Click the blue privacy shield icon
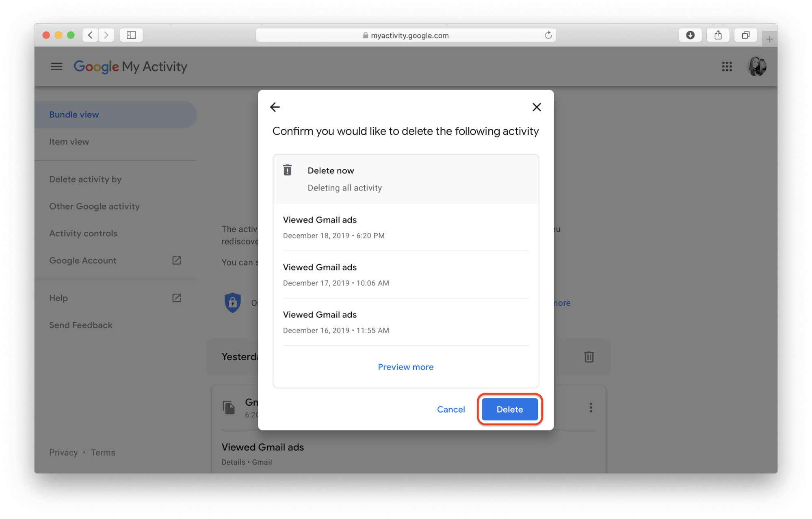Image resolution: width=812 pixels, height=519 pixels. [233, 303]
